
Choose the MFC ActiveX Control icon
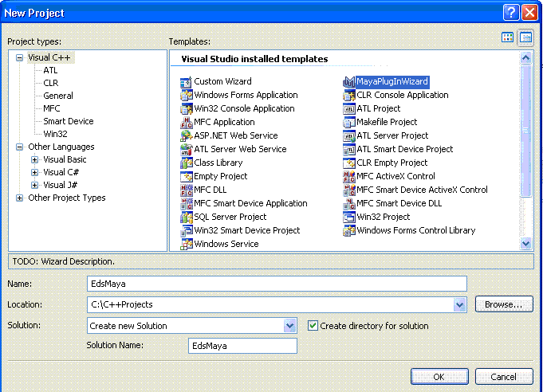tap(348, 176)
